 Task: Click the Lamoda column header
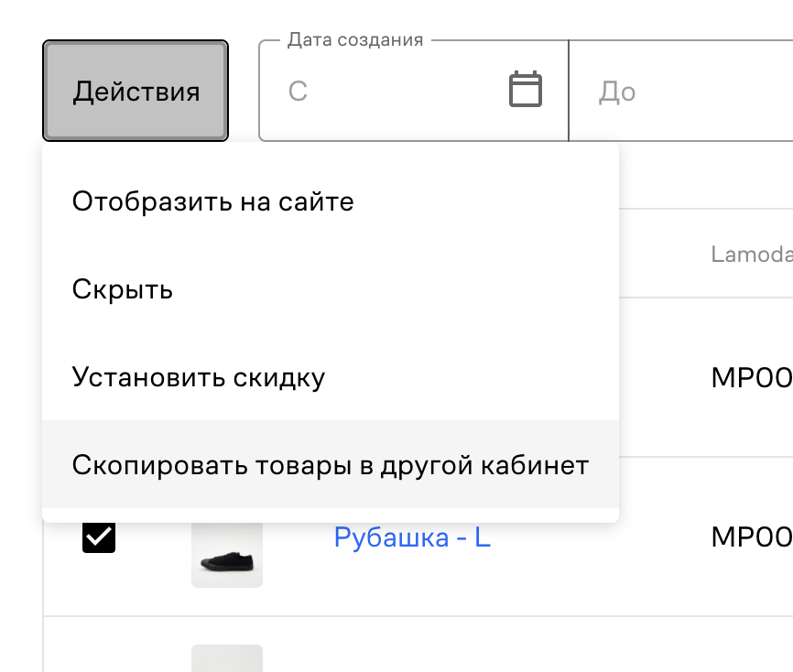pyautogui.click(x=749, y=255)
